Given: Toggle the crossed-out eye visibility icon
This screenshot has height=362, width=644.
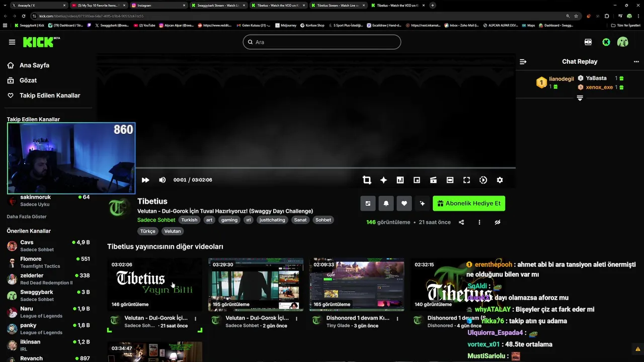Looking at the screenshot, I should click(x=497, y=222).
